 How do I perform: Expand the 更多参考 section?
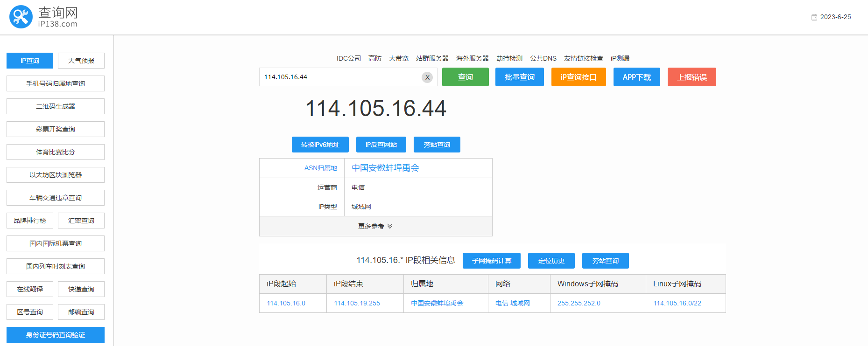(x=376, y=226)
